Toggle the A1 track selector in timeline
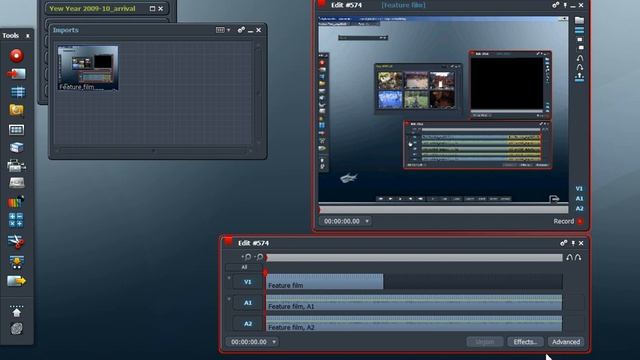Image resolution: width=640 pixels, height=360 pixels. (x=248, y=303)
